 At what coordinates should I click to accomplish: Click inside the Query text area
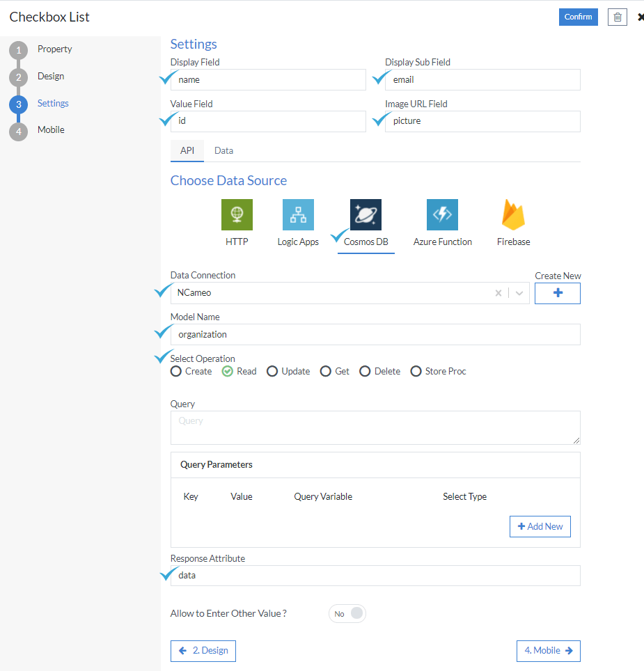pos(375,427)
